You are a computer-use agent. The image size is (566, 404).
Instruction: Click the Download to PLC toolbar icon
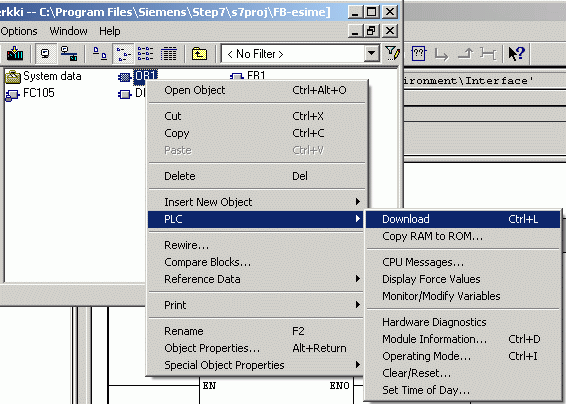coord(15,54)
